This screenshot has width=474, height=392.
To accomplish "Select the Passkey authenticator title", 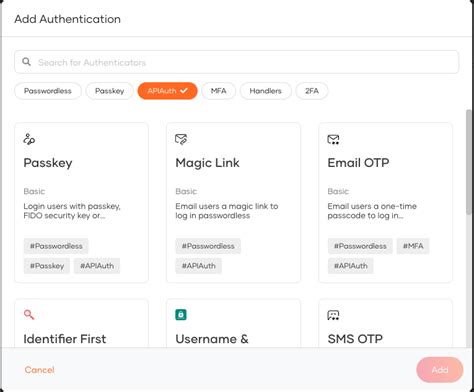I will pyautogui.click(x=48, y=163).
